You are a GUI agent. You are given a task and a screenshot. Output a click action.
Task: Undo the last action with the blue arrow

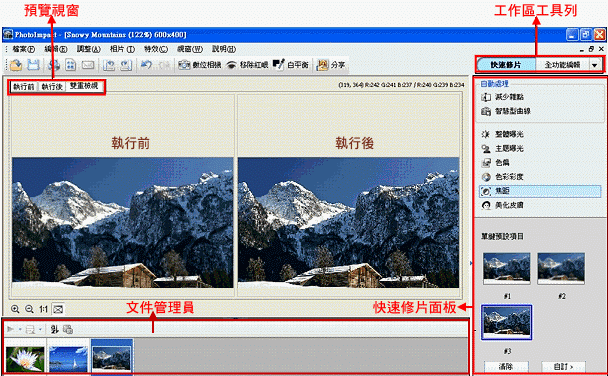[x=146, y=65]
